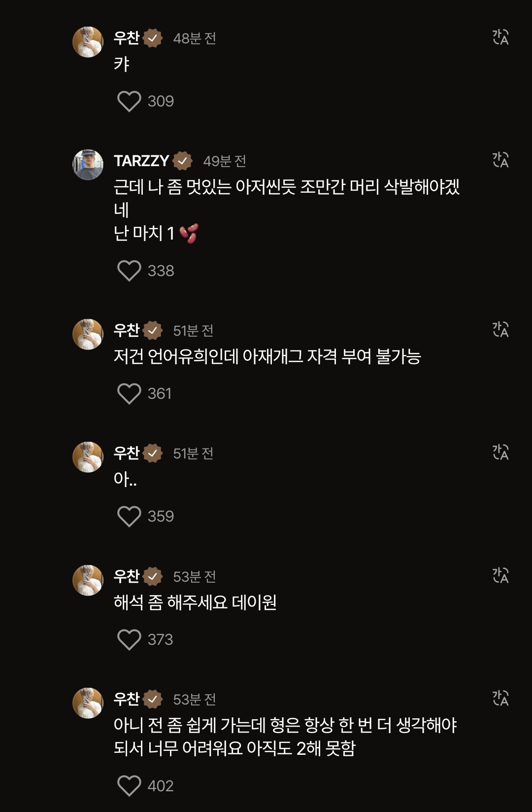Translate the 해석 좀 해주세요 comment

coord(500,576)
